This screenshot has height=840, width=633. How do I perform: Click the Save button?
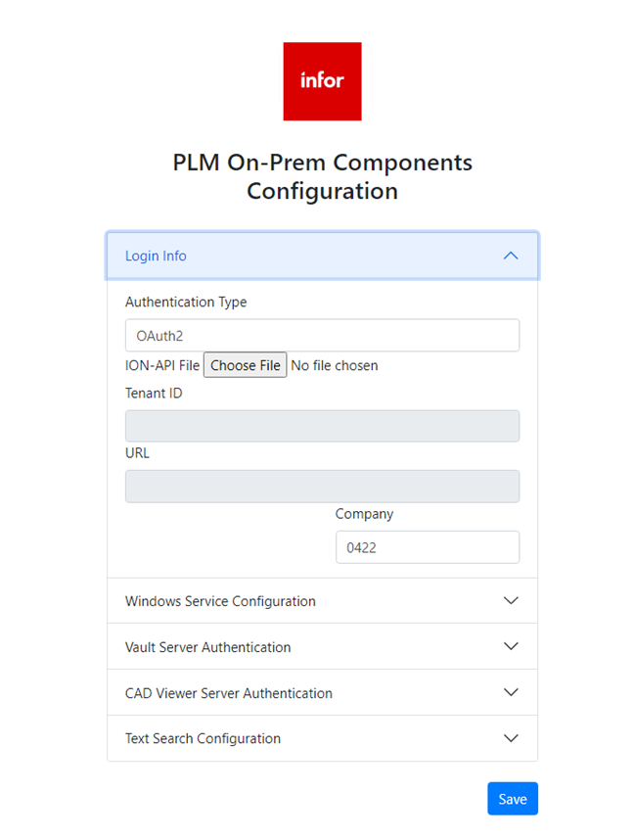(512, 799)
